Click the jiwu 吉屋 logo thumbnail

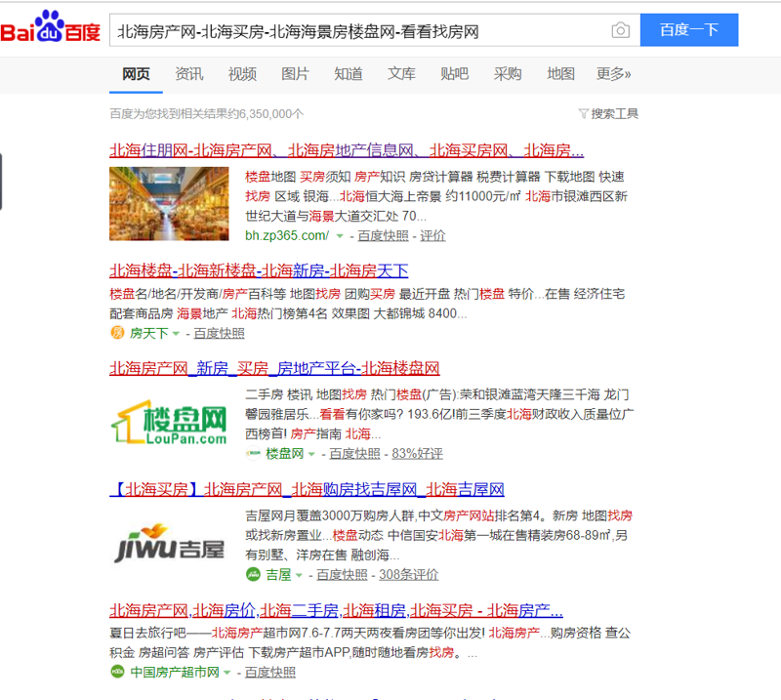(169, 544)
